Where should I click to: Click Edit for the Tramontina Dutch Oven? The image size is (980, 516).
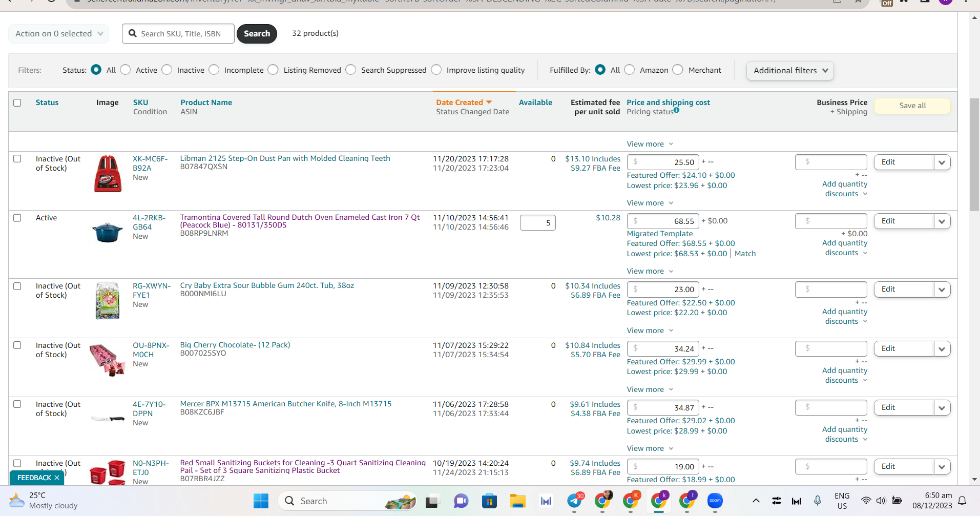click(904, 221)
